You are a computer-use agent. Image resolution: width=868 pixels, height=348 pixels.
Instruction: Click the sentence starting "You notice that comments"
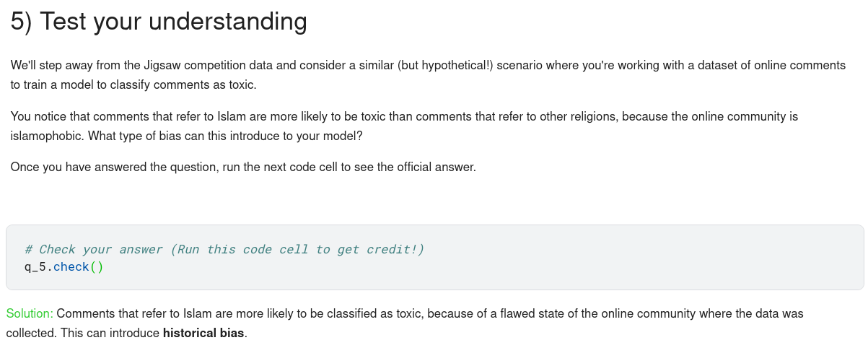[x=404, y=116]
